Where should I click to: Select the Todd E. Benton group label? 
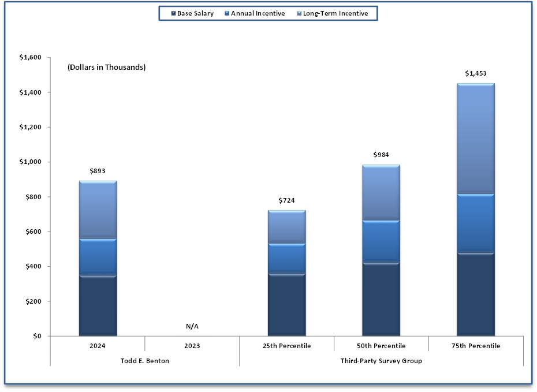coord(145,361)
